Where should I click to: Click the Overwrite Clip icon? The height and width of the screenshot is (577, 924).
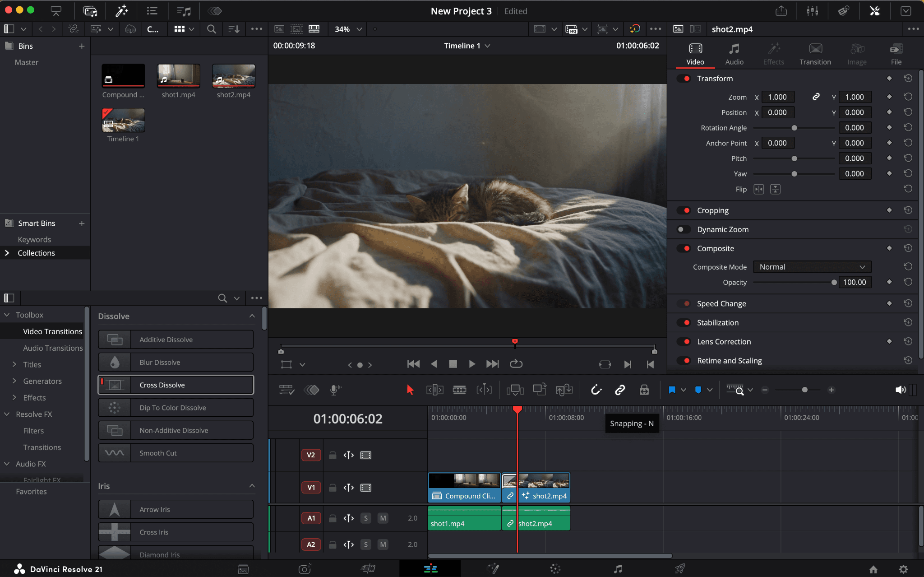pos(539,389)
